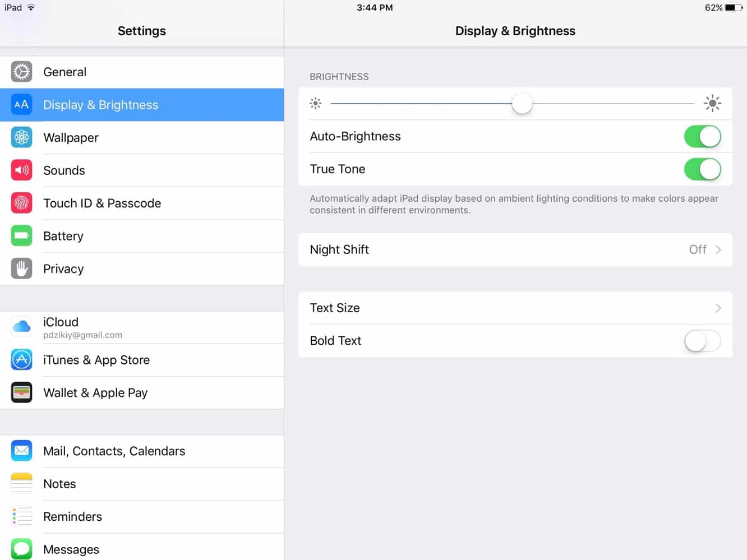Screen dimensions: 747x560
Task: Open Text Size via its chevron
Action: coord(718,308)
